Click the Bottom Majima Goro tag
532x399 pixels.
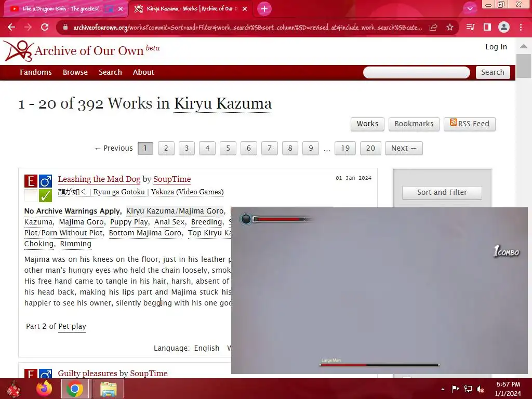(x=145, y=233)
